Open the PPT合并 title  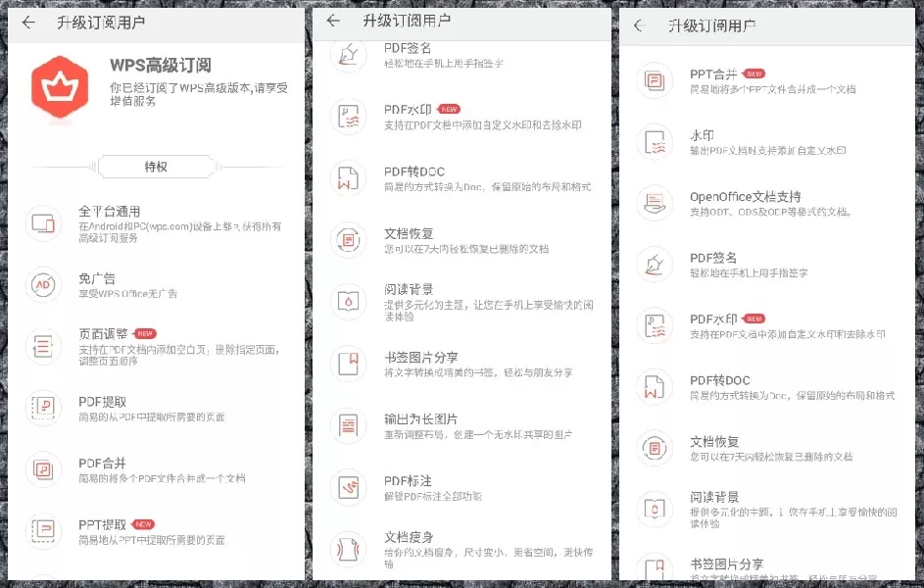[713, 74]
